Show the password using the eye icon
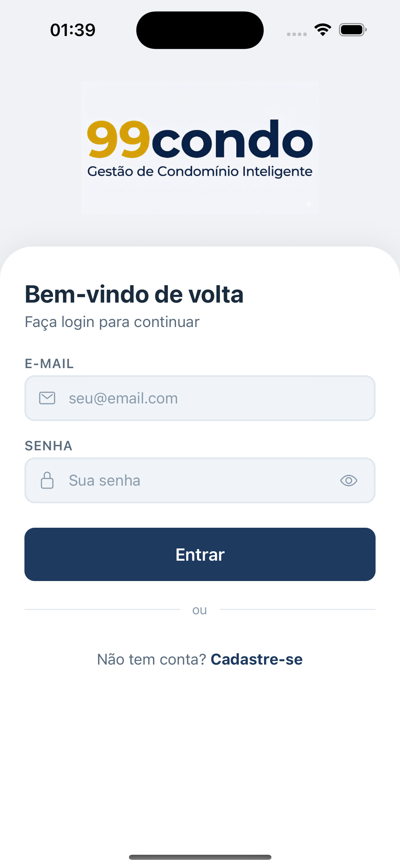The height and width of the screenshot is (868, 400). (348, 481)
